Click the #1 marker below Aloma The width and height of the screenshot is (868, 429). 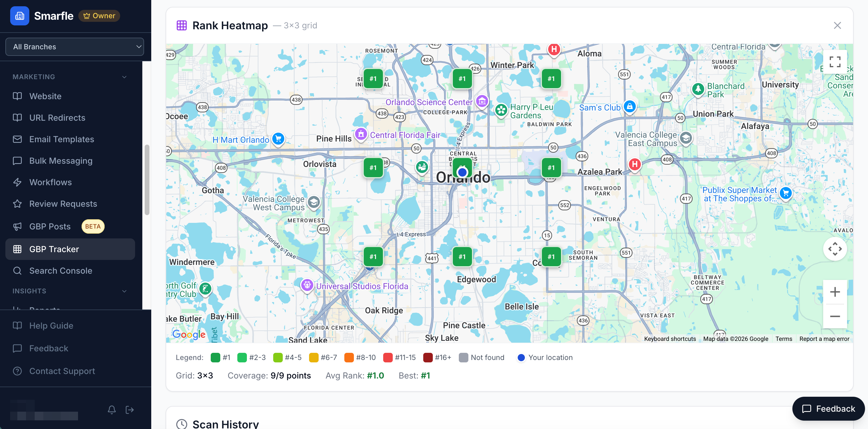(x=551, y=79)
